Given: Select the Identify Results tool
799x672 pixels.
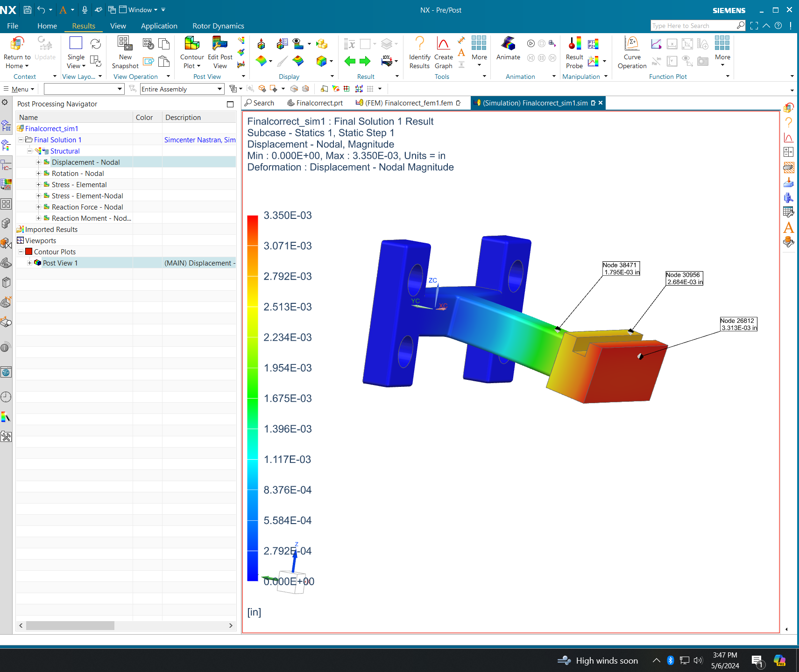Looking at the screenshot, I should pyautogui.click(x=419, y=51).
